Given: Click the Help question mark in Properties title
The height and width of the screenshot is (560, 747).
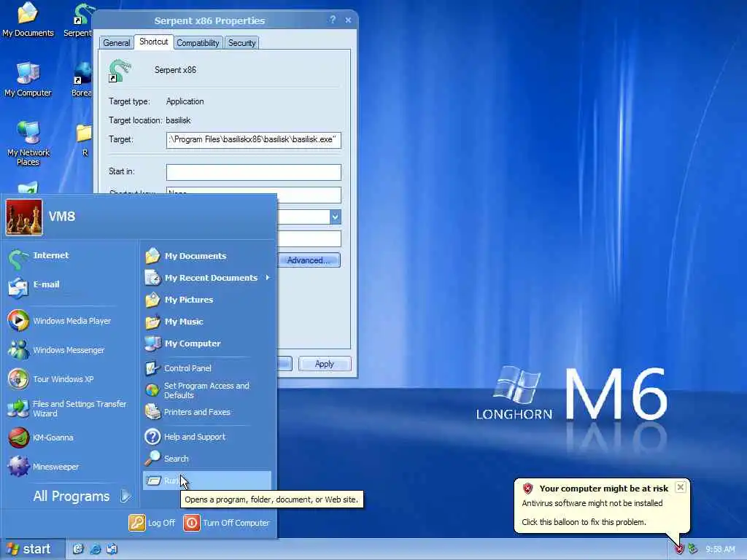Looking at the screenshot, I should click(333, 20).
